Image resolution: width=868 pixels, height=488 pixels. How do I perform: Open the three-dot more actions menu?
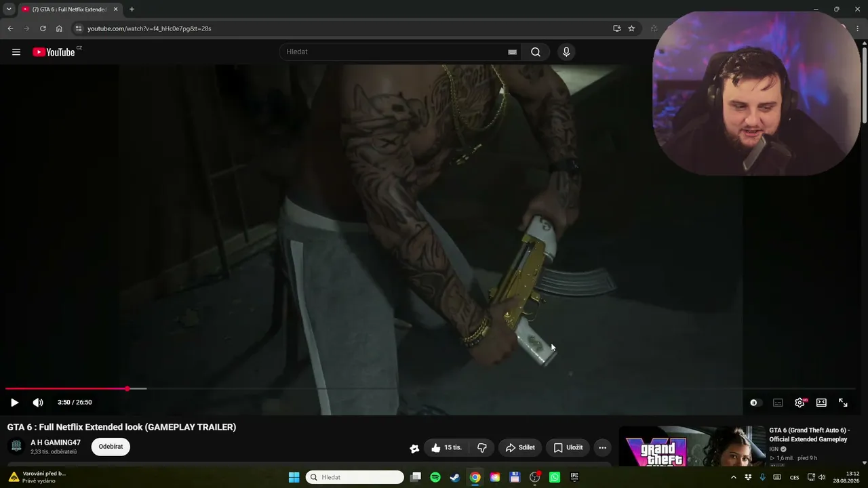pos(602,447)
